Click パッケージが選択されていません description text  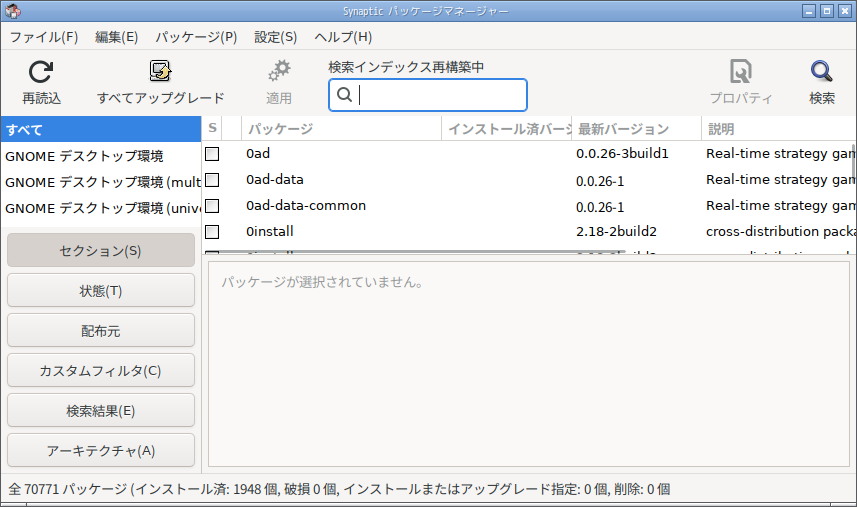point(322,282)
